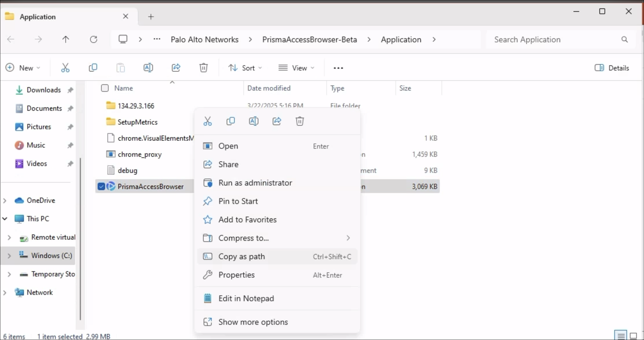Go up one folder level
The width and height of the screenshot is (644, 340).
66,39
